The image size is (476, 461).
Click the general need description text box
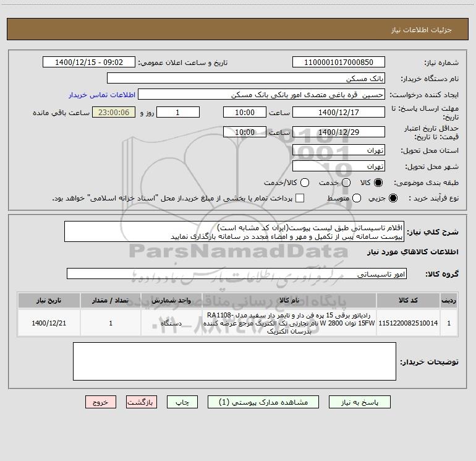click(234, 232)
